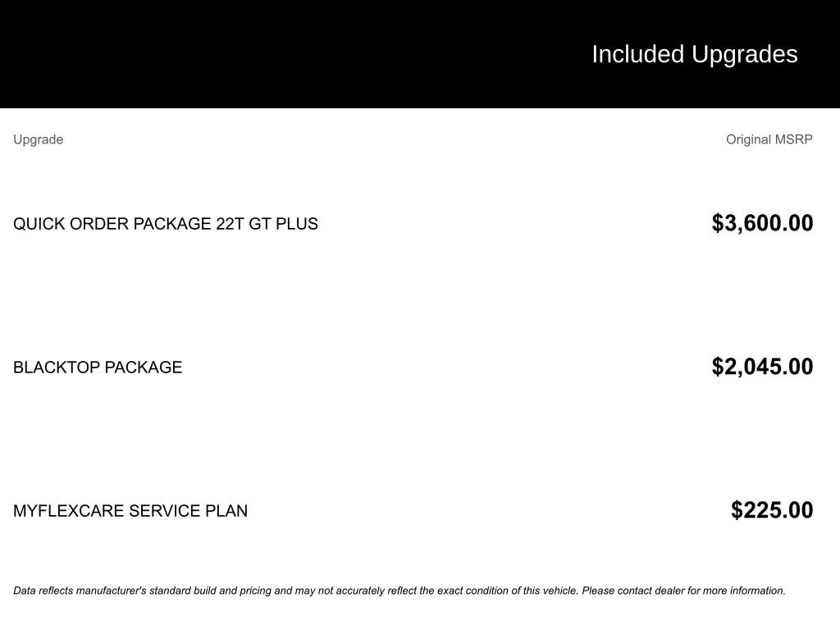This screenshot has width=840, height=630.
Task: Click 'GT PLUS' in the first upgrade name
Action: pos(283,224)
